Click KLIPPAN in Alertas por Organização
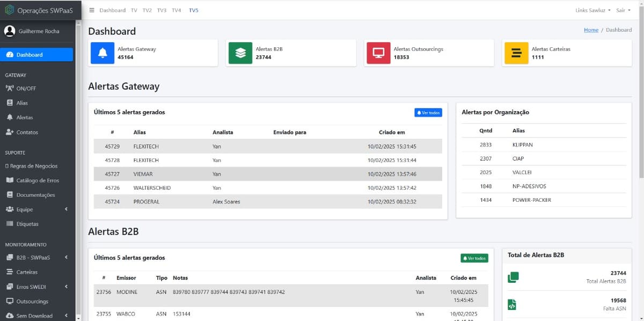 [522, 145]
